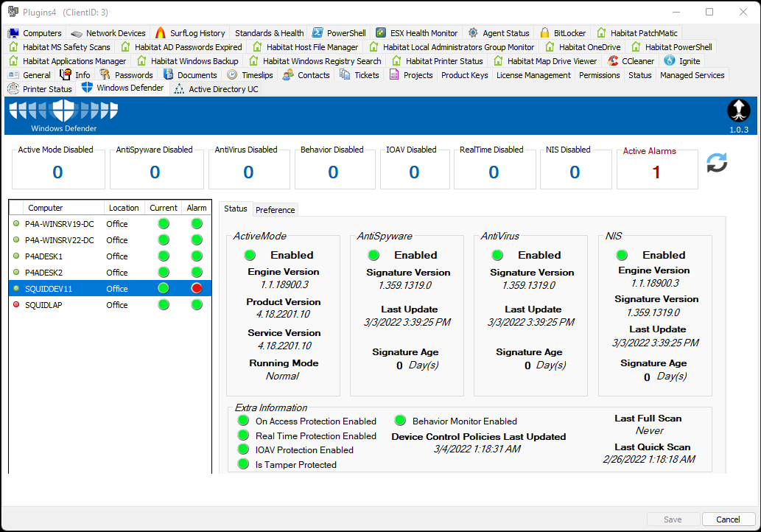The width and height of the screenshot is (761, 532).
Task: Click the BitLocker padlock icon
Action: [x=544, y=33]
